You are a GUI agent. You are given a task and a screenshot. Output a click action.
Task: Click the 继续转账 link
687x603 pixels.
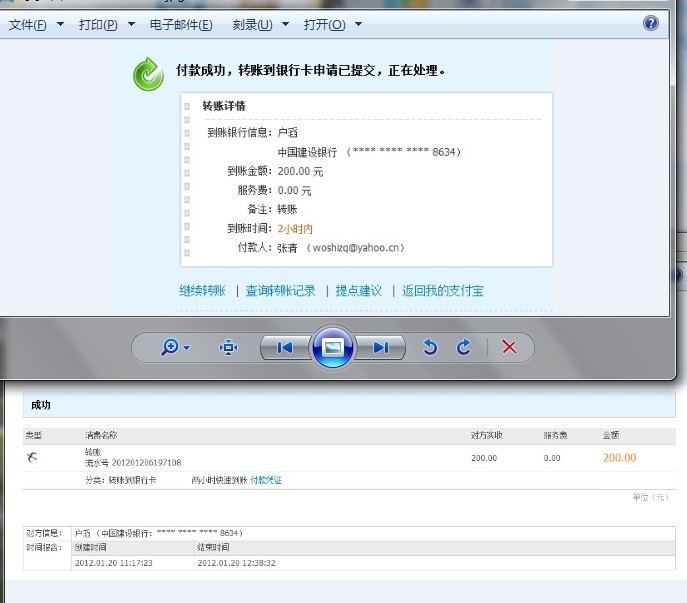pos(202,291)
